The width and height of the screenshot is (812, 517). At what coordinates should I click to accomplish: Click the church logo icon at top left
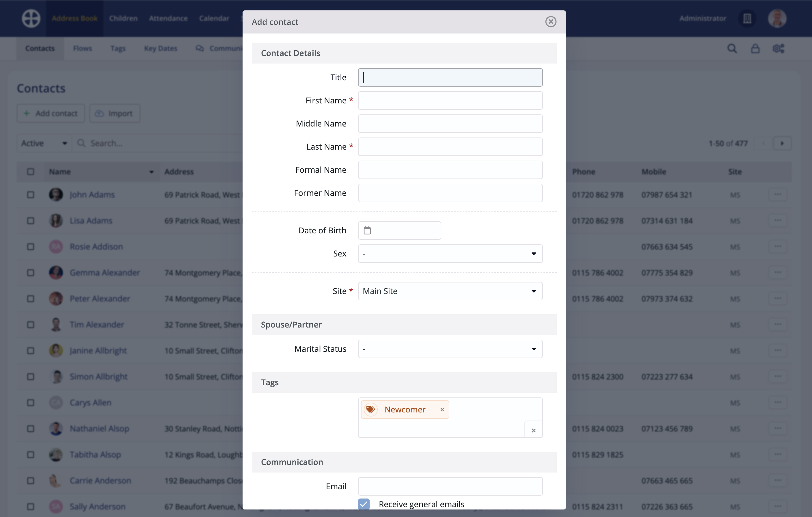point(31,18)
